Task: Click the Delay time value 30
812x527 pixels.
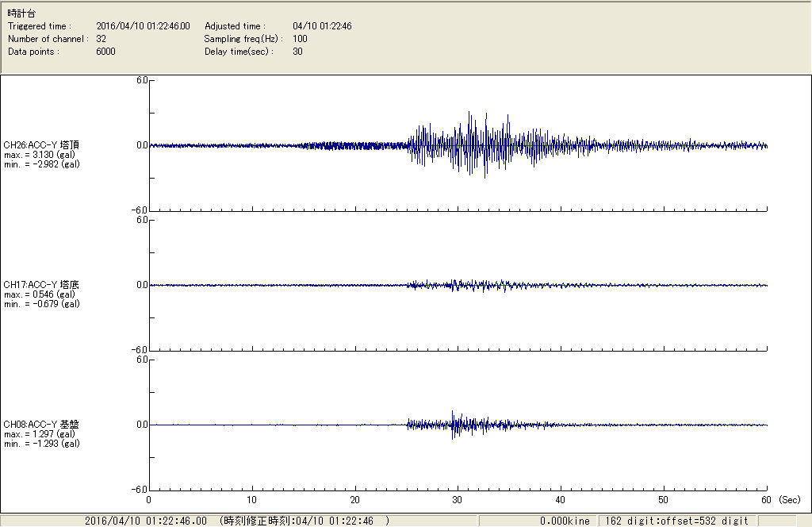Action: (x=297, y=52)
